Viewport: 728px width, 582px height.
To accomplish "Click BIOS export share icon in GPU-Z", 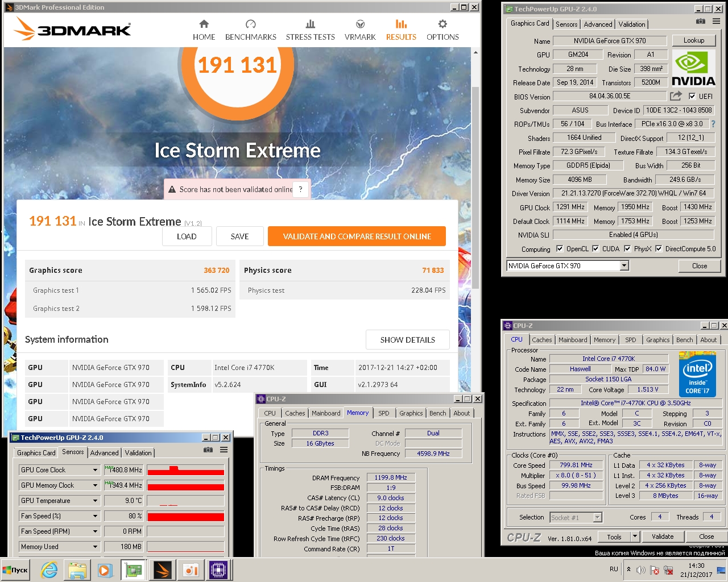I will (676, 96).
